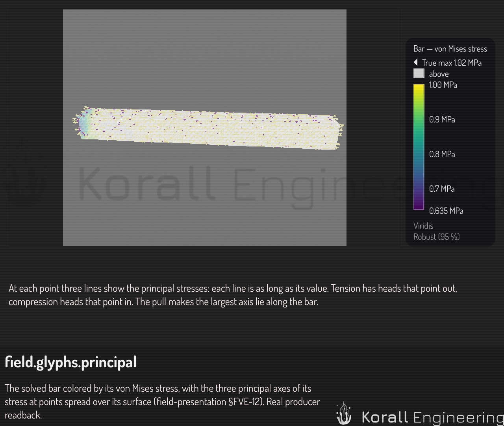Viewport: 504px width, 426px height.
Task: Click the "True max 1.02 MPa" label
Action: [x=452, y=63]
